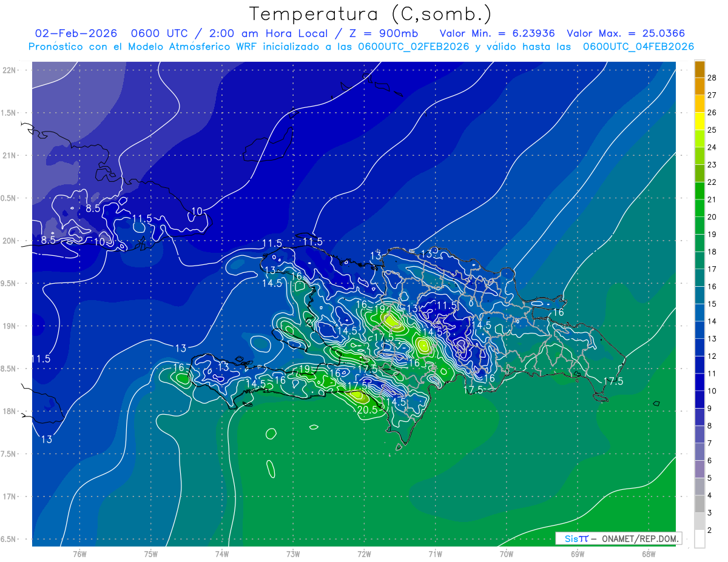The width and height of the screenshot is (728, 562).
Task: Select the valid-until time "0600UTC_04FEB2026"
Action: (639, 47)
